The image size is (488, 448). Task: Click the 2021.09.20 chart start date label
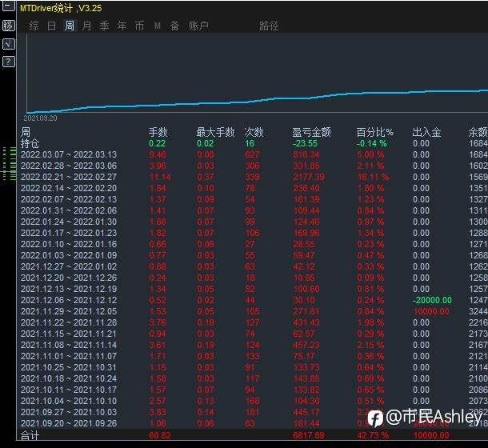40,118
